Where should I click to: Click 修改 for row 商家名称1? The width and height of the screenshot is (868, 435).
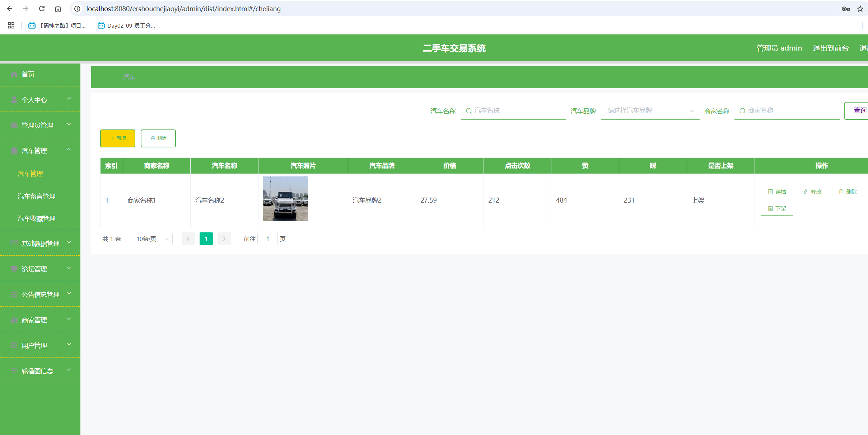(x=812, y=192)
